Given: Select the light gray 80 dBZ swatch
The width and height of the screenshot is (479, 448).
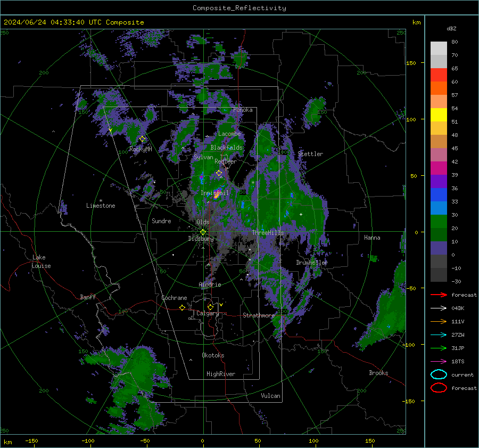Looking at the screenshot, I should [x=439, y=48].
